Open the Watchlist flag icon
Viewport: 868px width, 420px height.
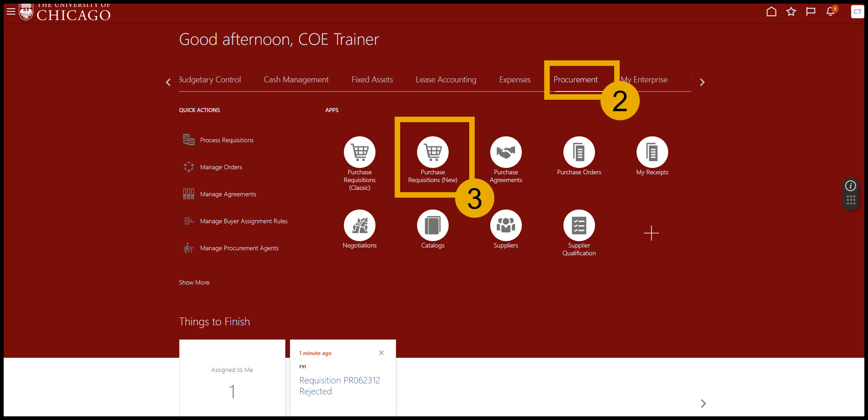(810, 12)
